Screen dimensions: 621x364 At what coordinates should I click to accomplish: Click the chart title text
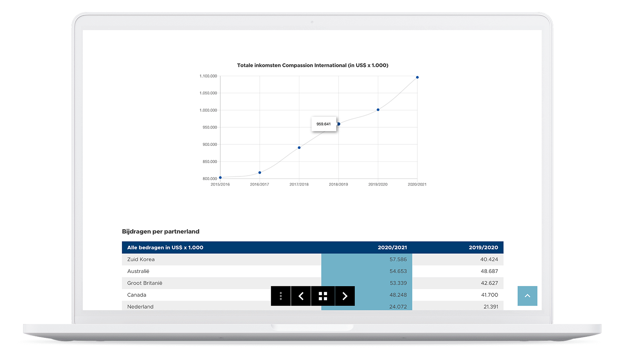(312, 65)
